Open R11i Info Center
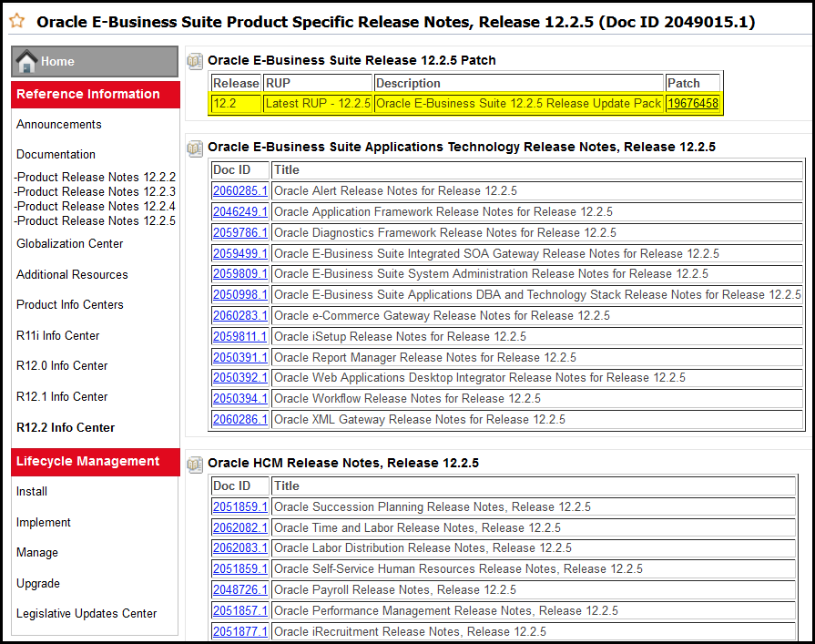815x644 pixels. click(x=57, y=336)
